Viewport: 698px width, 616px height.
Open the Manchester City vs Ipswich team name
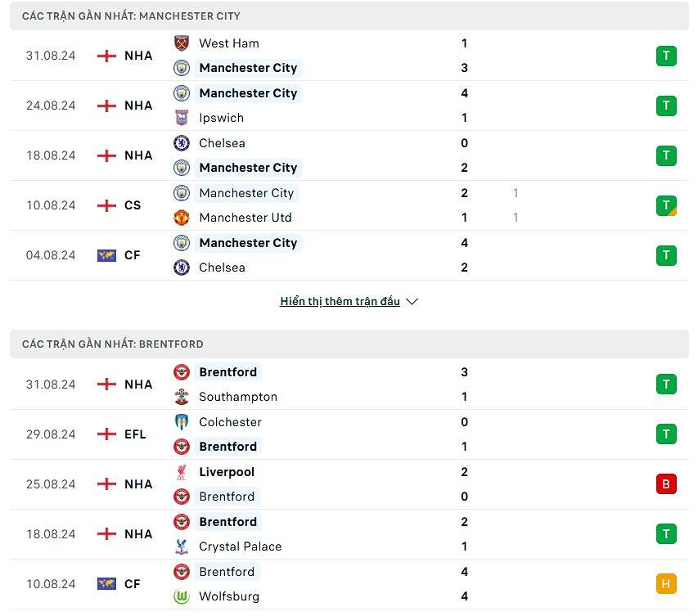pyautogui.click(x=248, y=93)
